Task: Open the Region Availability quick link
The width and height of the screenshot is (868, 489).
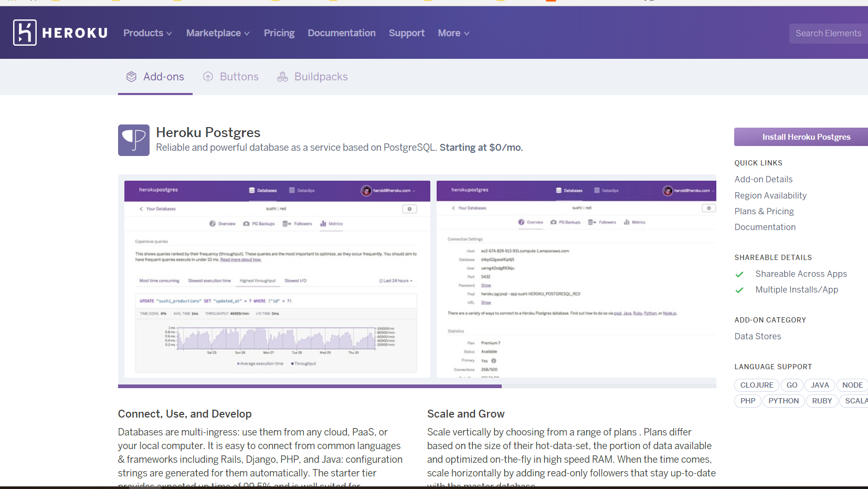Action: 770,195
